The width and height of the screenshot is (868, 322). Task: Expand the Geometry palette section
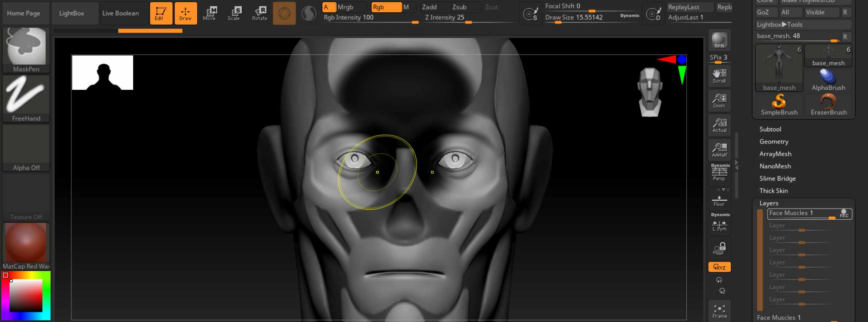click(x=774, y=142)
